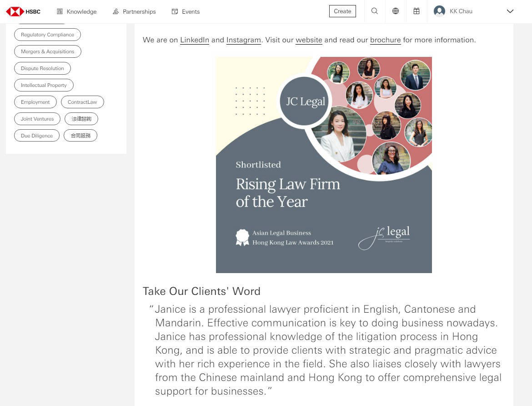The height and width of the screenshot is (406, 532).
Task: Click the KK Chau username
Action: [x=461, y=11]
